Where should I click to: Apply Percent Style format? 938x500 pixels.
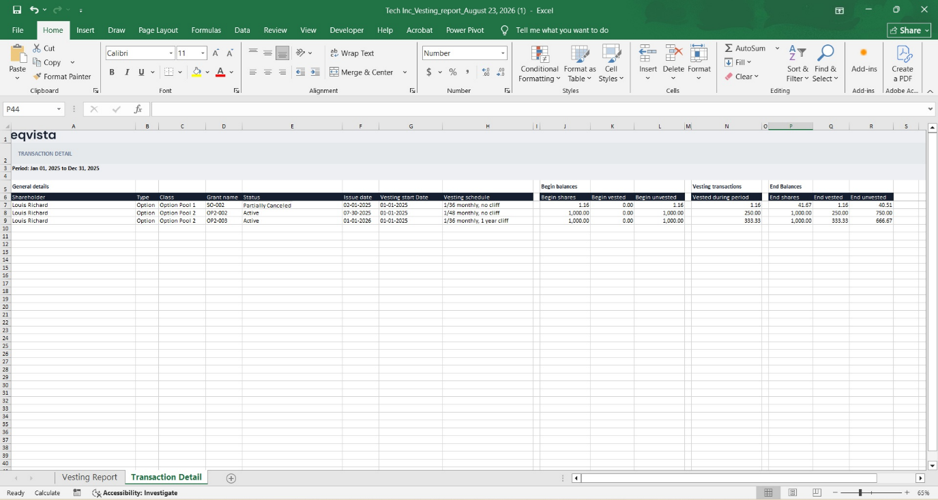(453, 72)
